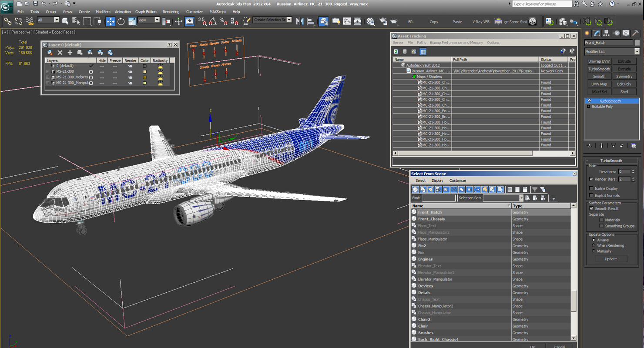Viewport: 644px width, 348px height.
Task: Click the V-Ray VFB toolbar button
Action: pyautogui.click(x=481, y=22)
